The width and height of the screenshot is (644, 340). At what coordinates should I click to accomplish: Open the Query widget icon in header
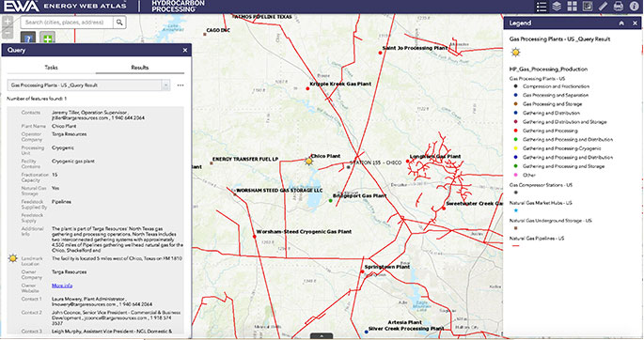pos(588,7)
